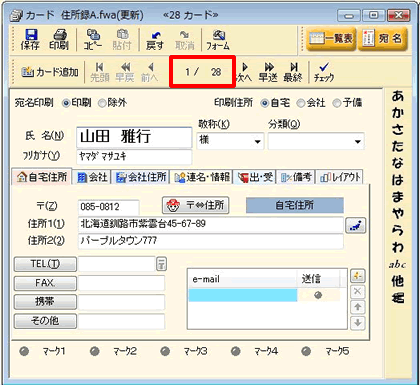Click the 携帯 button
Screen dimensions: 420x385
pos(45,302)
